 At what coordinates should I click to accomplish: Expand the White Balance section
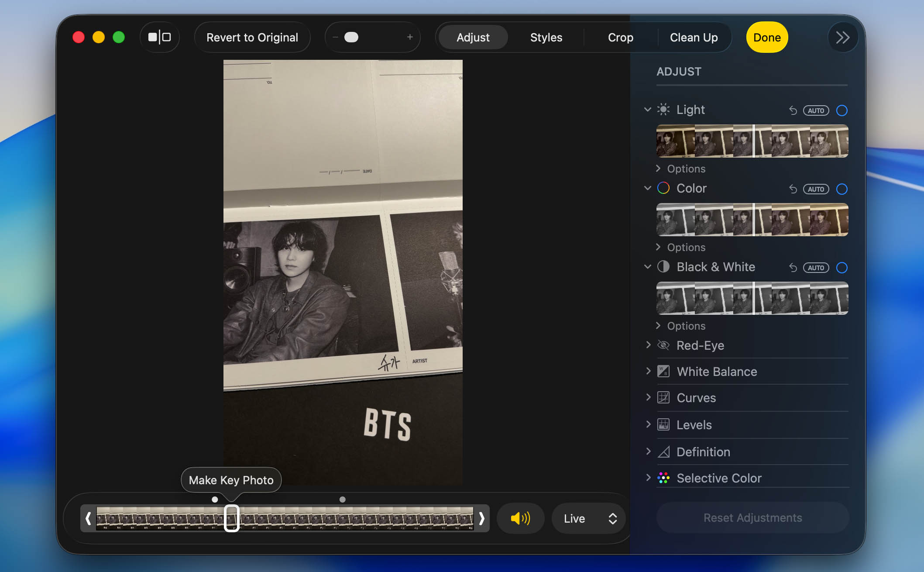[x=648, y=371]
